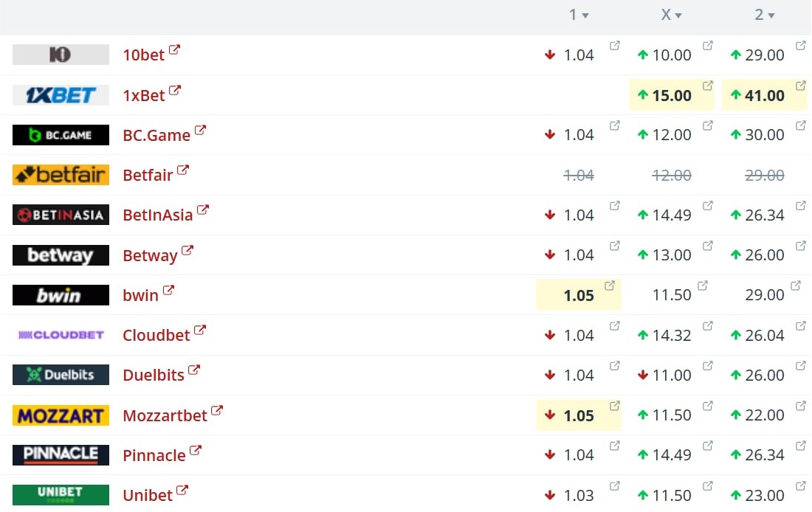Click the Betway logo image
Screen dimensions: 812x512
(61, 255)
